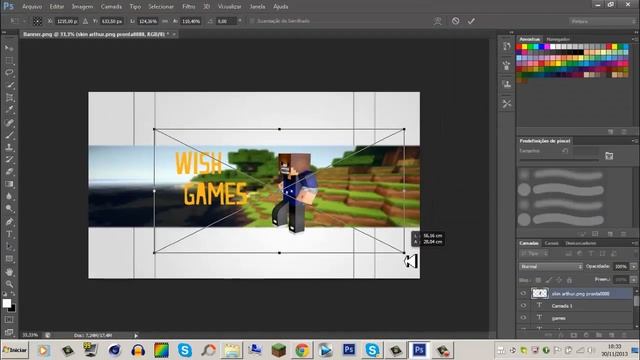Viewport: 640px width, 360px height.
Task: Select the Rectangle shape tool
Action: tap(9, 259)
